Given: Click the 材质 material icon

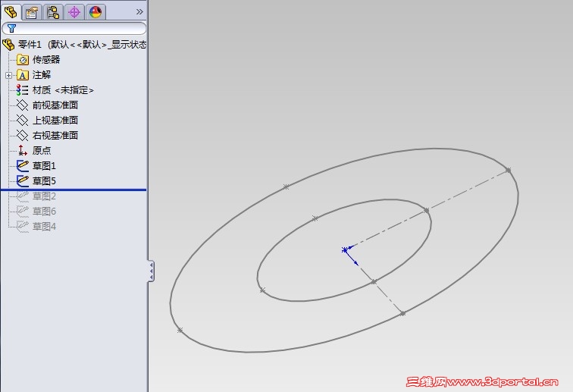Looking at the screenshot, I should pos(22,90).
